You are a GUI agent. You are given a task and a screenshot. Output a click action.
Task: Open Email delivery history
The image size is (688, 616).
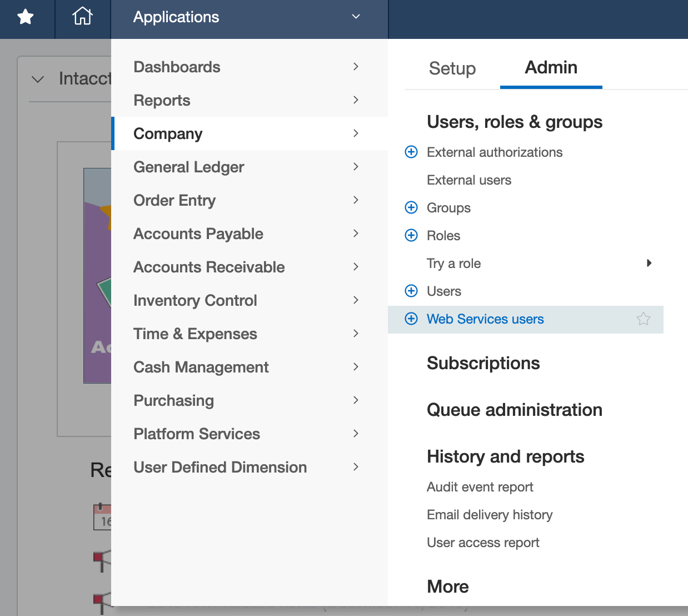tap(489, 515)
